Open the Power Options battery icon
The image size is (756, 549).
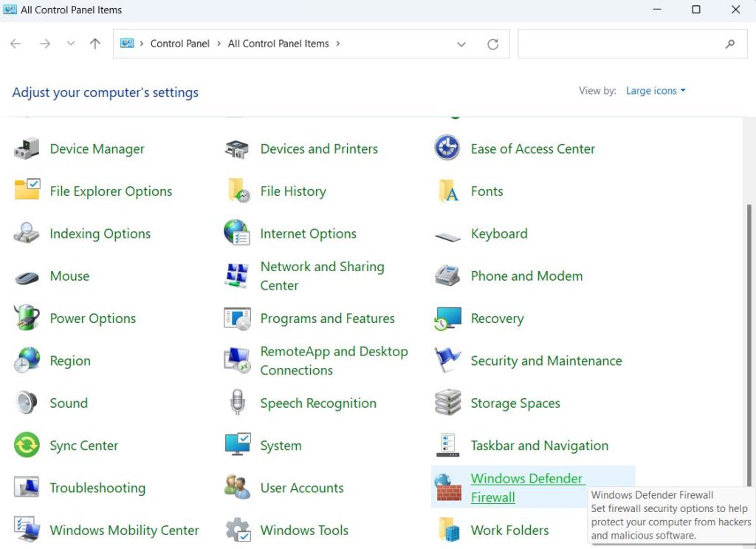(x=27, y=318)
